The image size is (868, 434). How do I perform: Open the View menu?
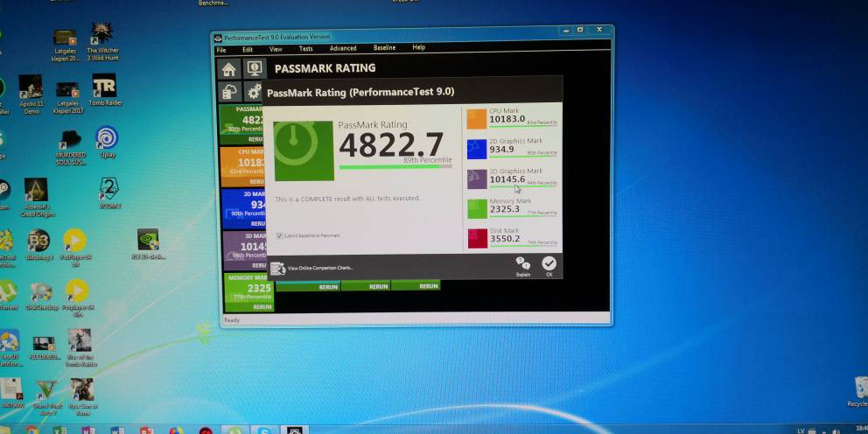276,49
